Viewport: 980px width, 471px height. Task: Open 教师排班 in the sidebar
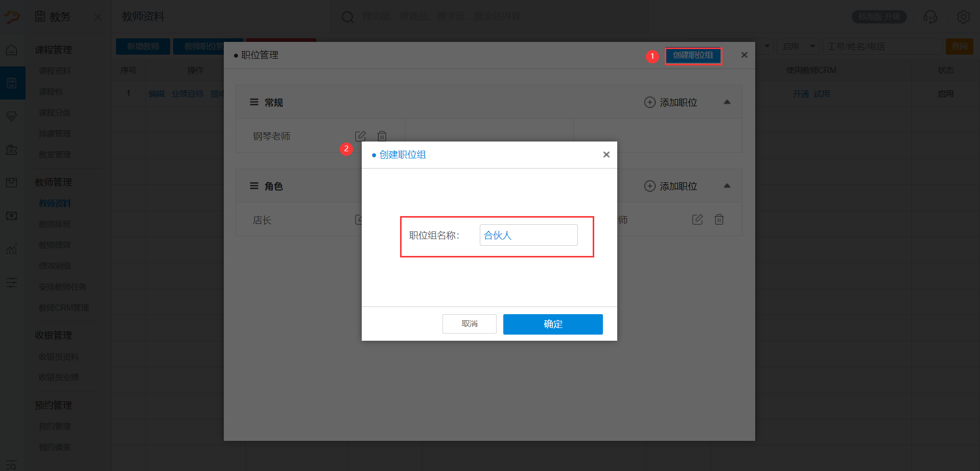(x=55, y=224)
